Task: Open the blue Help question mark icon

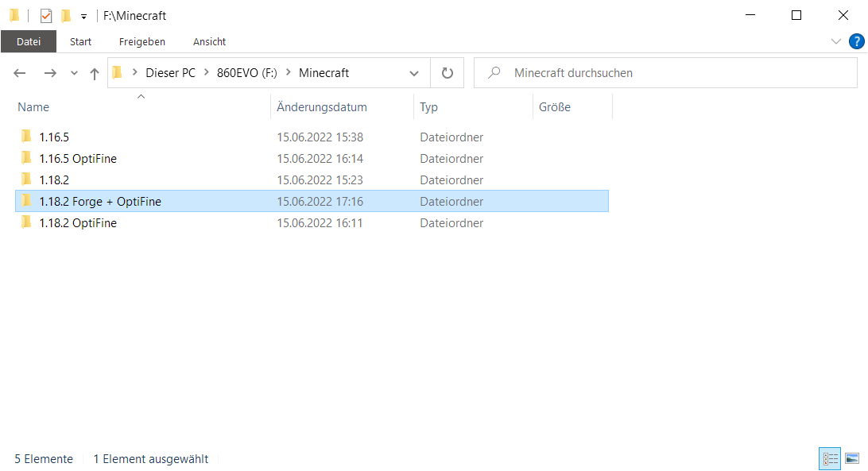Action: click(856, 41)
